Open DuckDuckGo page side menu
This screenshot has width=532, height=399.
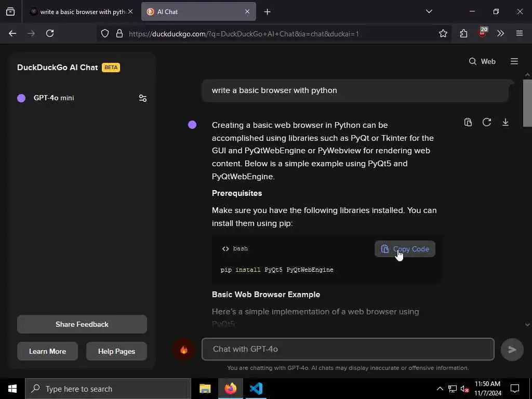click(514, 61)
